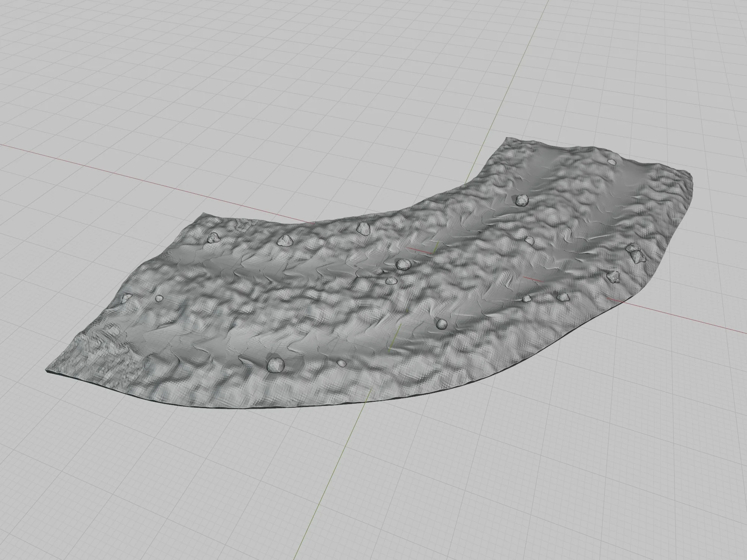Select the rock on the inner curved back edge
This screenshot has height=560, width=747.
(363, 228)
